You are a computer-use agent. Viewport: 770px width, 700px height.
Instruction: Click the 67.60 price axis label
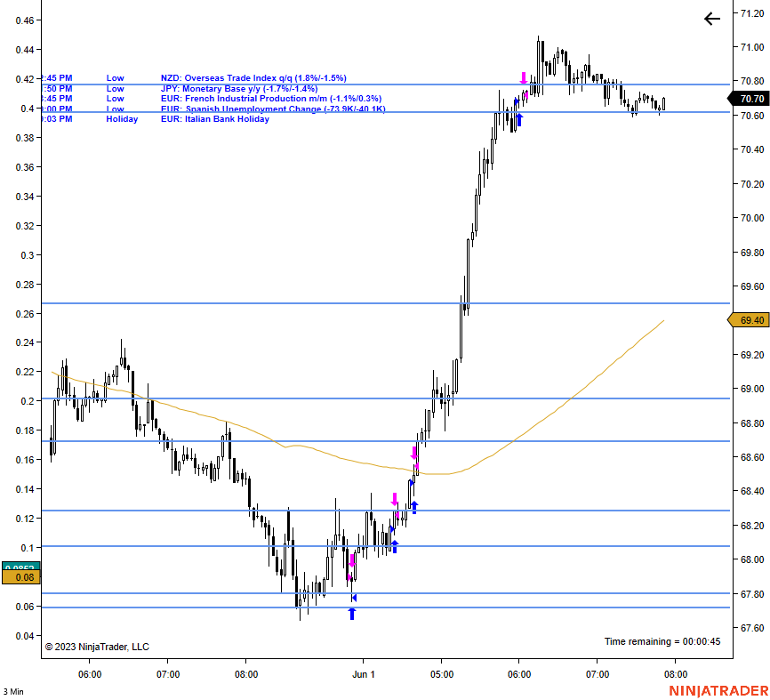pyautogui.click(x=752, y=628)
